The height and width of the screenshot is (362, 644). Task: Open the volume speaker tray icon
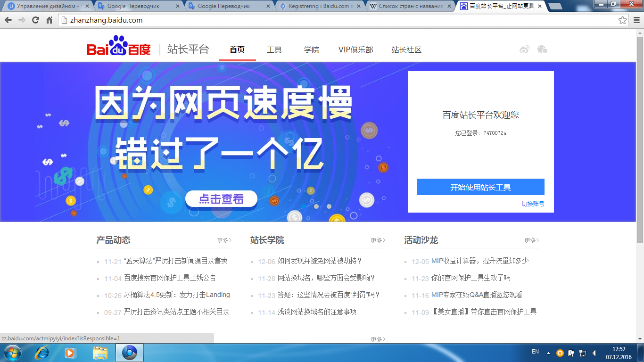point(594,353)
